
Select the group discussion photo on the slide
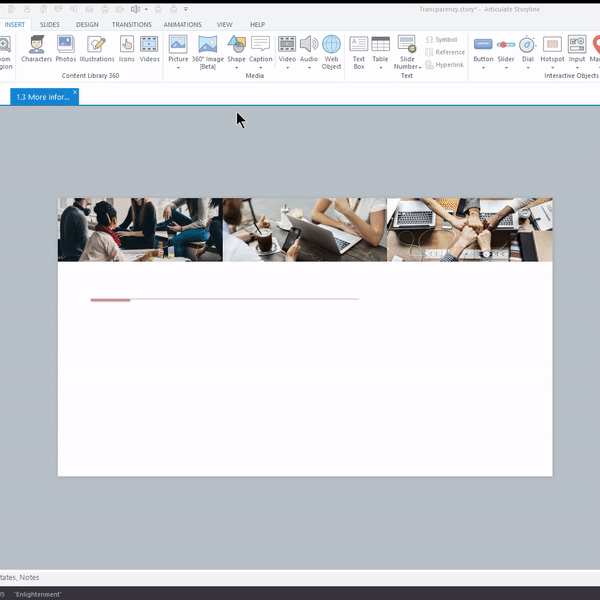[x=140, y=230]
